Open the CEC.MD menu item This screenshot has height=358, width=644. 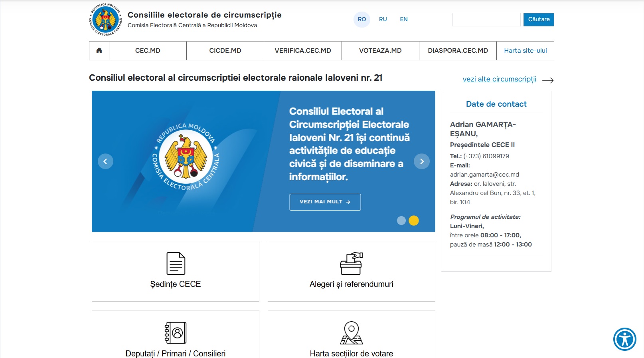click(x=148, y=51)
